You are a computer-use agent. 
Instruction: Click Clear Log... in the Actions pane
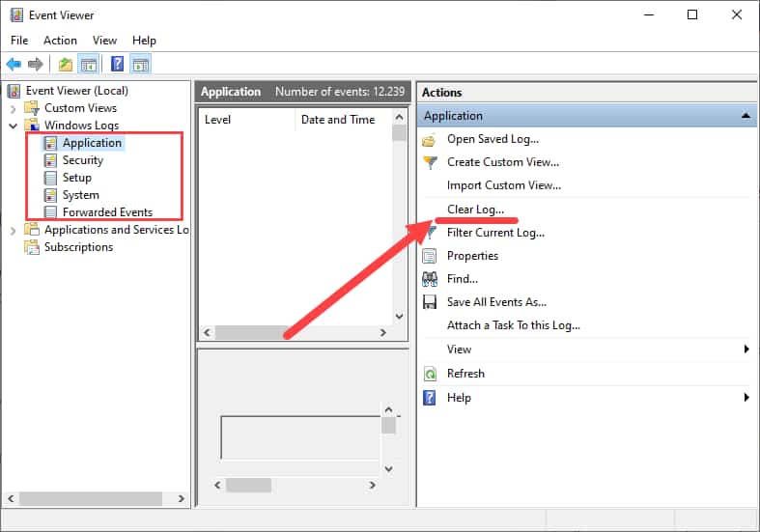tap(475, 209)
